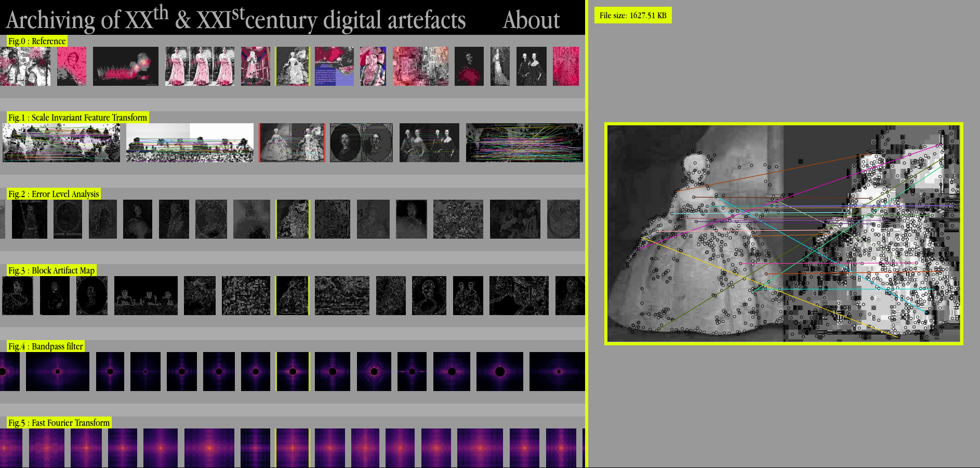Click the 'Fig.2 : Error Level Analysis' label
Viewport: 980px width, 468px height.
(x=54, y=194)
